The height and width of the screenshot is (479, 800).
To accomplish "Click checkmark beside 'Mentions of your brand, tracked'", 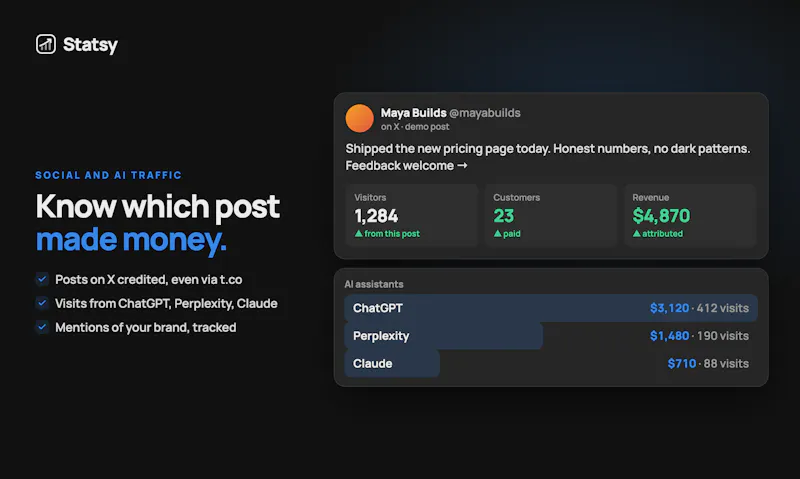I will 42,327.
